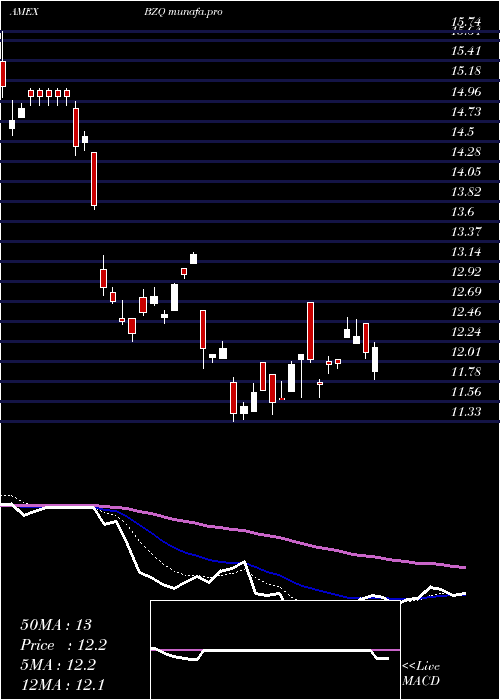Viewport: 500px width, 700px height.
Task: Click the 14.73 price level label
Action: pyautogui.click(x=466, y=112)
